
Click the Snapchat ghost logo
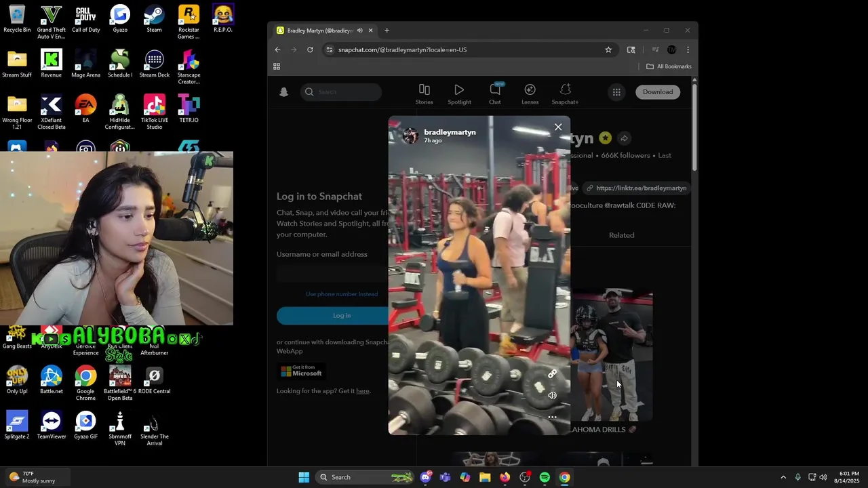(284, 92)
